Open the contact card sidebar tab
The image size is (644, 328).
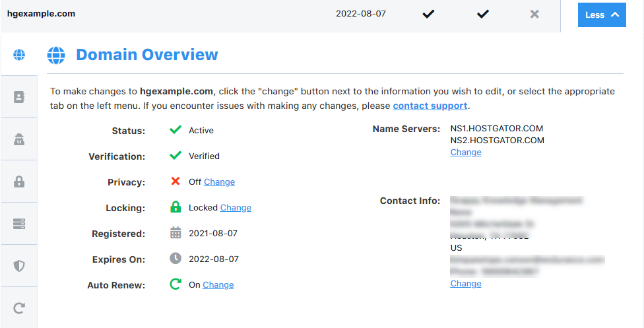coord(19,97)
